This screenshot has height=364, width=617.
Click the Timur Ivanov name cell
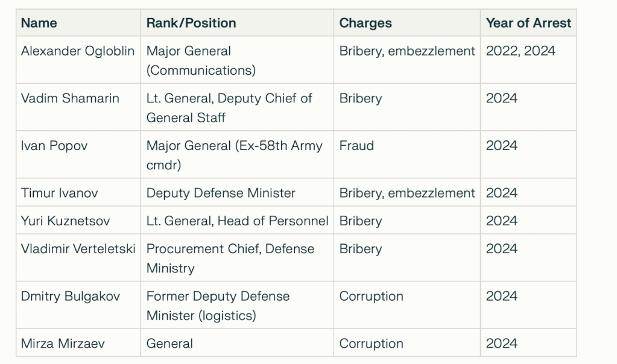pos(59,193)
